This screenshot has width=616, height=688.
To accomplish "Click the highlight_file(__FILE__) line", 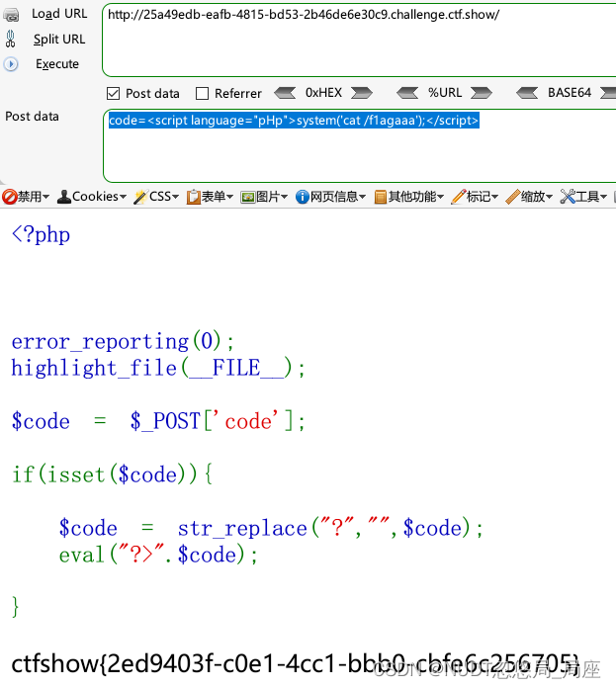I will coord(158,368).
